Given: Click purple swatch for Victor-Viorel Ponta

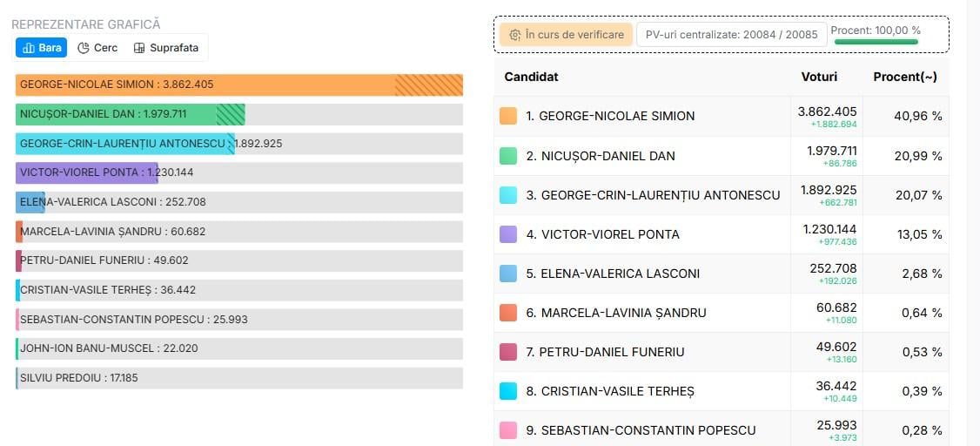Looking at the screenshot, I should [x=508, y=234].
